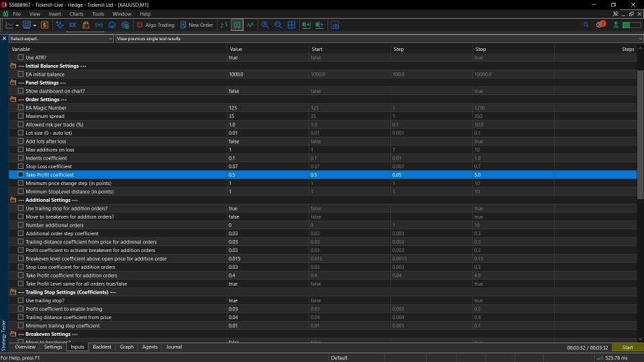The image size is (644, 362).
Task: Toggle auto scroll to chart end
Action: (x=307, y=25)
